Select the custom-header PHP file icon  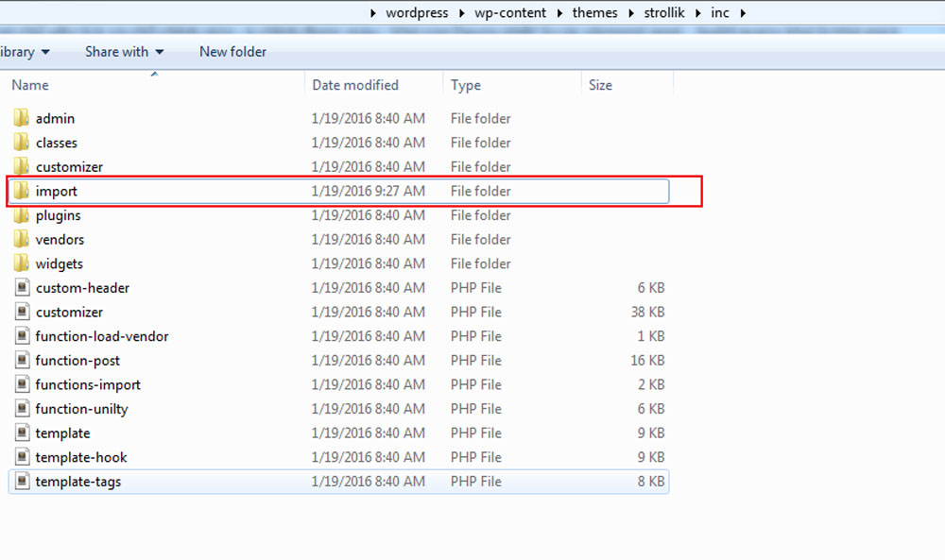(x=23, y=288)
